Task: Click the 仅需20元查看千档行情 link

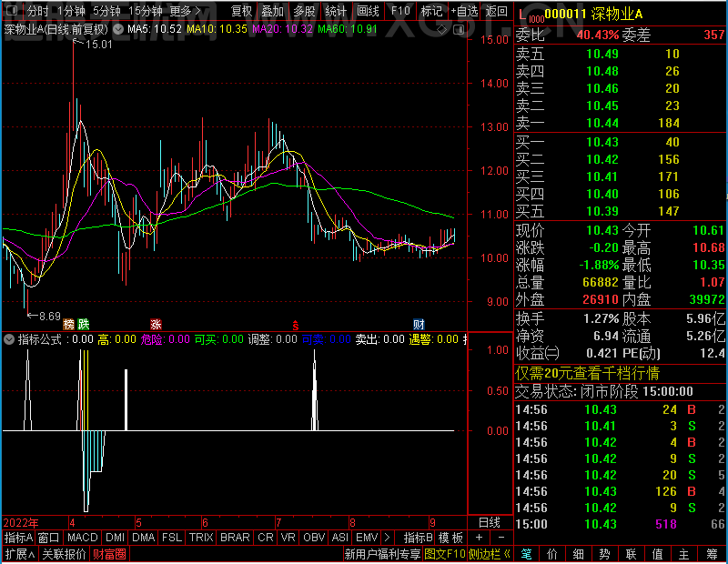Action: (x=587, y=373)
